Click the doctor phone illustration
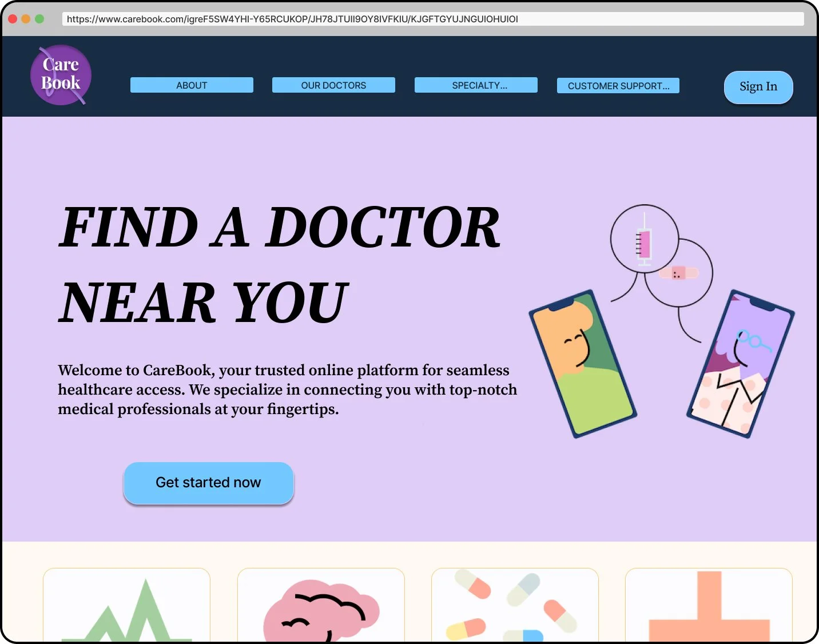 (x=741, y=364)
